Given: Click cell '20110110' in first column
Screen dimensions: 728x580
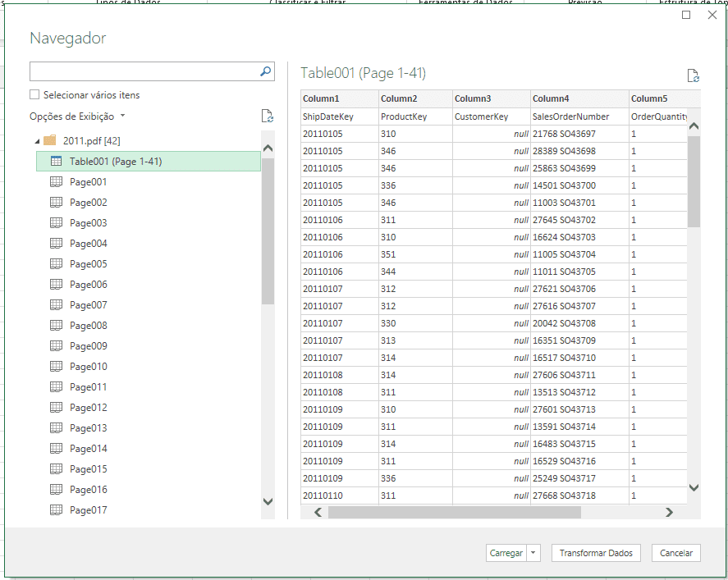Looking at the screenshot, I should (340, 496).
